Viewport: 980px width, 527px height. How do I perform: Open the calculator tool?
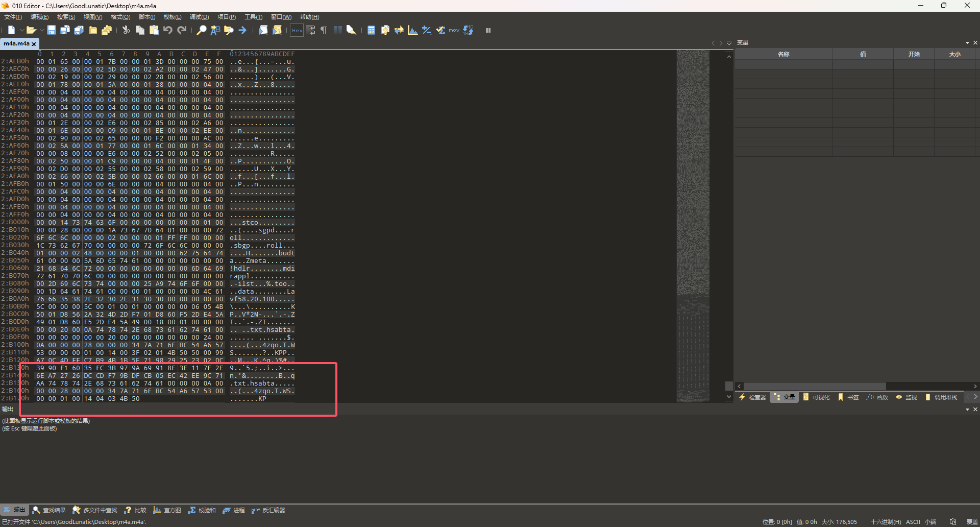(371, 30)
